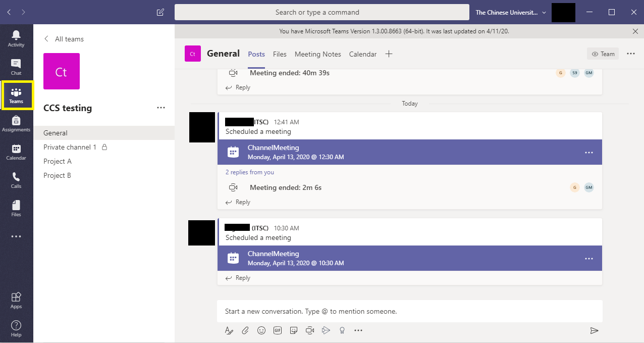Open the Help icon
This screenshot has width=644, height=343.
(x=16, y=328)
